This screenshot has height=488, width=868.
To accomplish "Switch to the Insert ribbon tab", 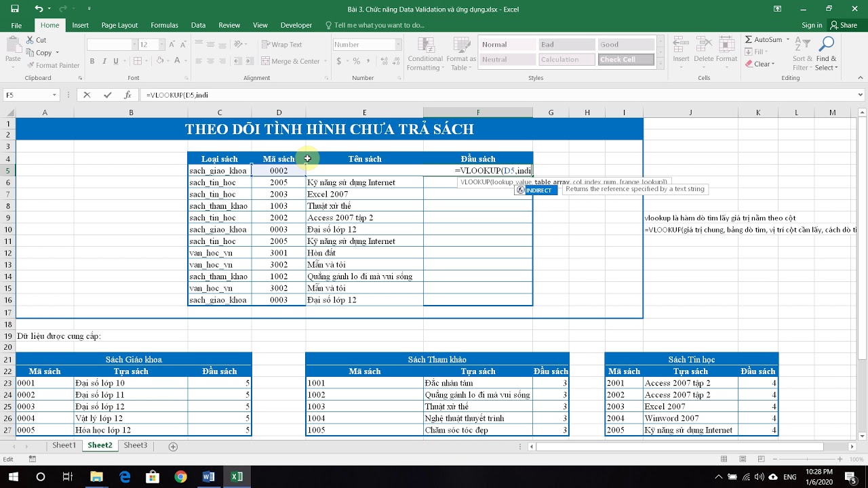I will click(x=80, y=25).
